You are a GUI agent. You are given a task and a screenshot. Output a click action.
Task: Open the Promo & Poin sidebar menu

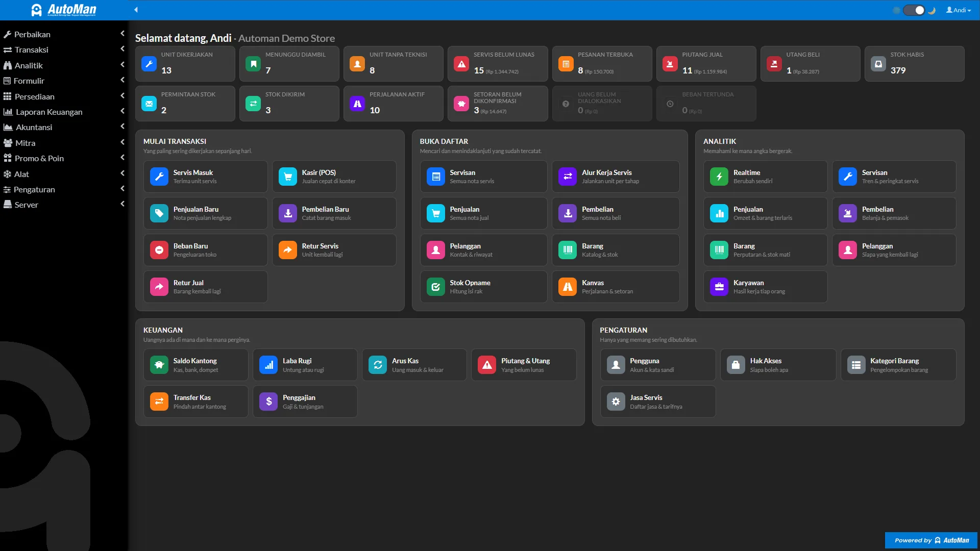[64, 158]
